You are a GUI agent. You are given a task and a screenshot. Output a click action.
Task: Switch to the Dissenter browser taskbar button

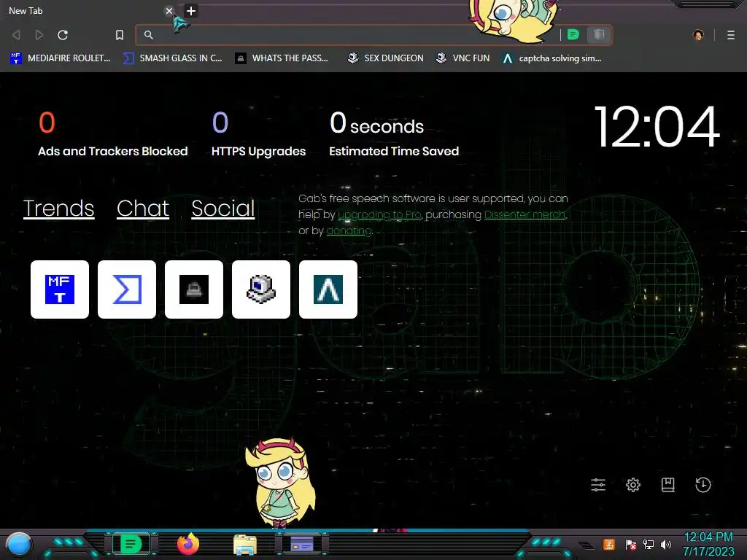click(131, 544)
